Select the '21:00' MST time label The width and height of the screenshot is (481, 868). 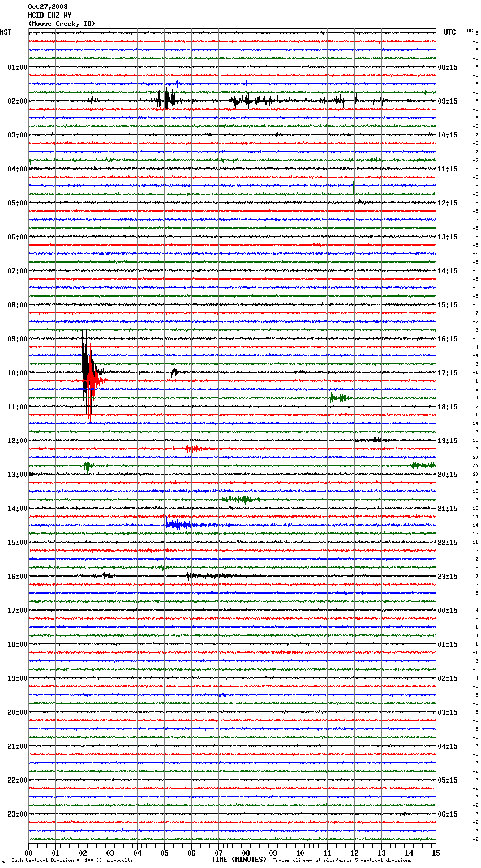(x=18, y=746)
